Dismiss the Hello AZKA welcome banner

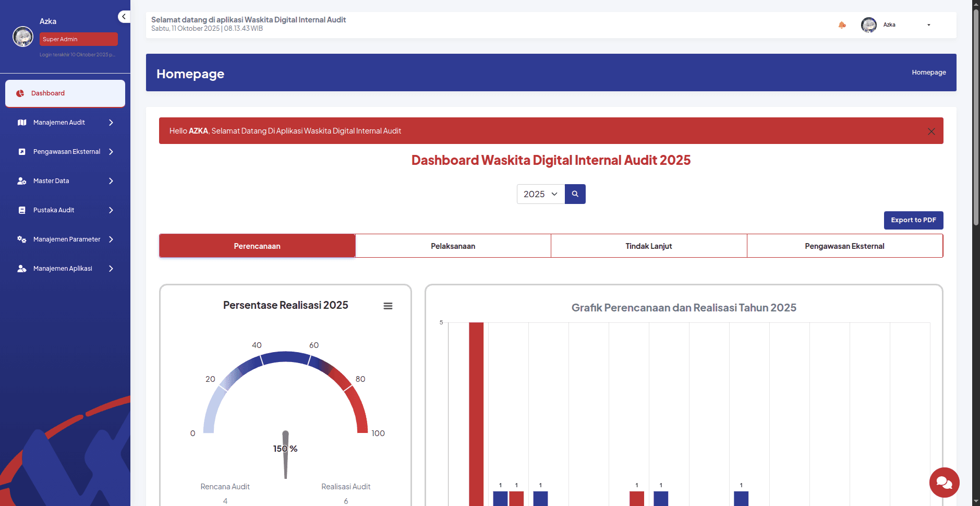pyautogui.click(x=931, y=131)
